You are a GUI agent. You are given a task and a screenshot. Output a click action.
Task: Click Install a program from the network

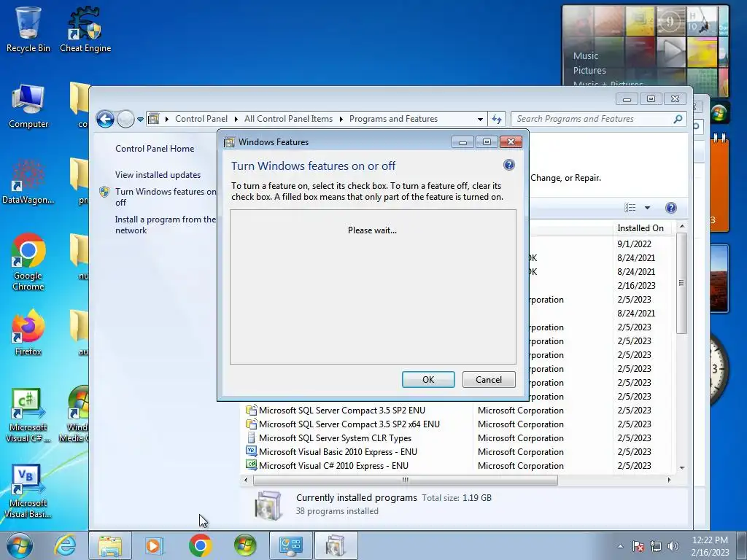tap(165, 225)
